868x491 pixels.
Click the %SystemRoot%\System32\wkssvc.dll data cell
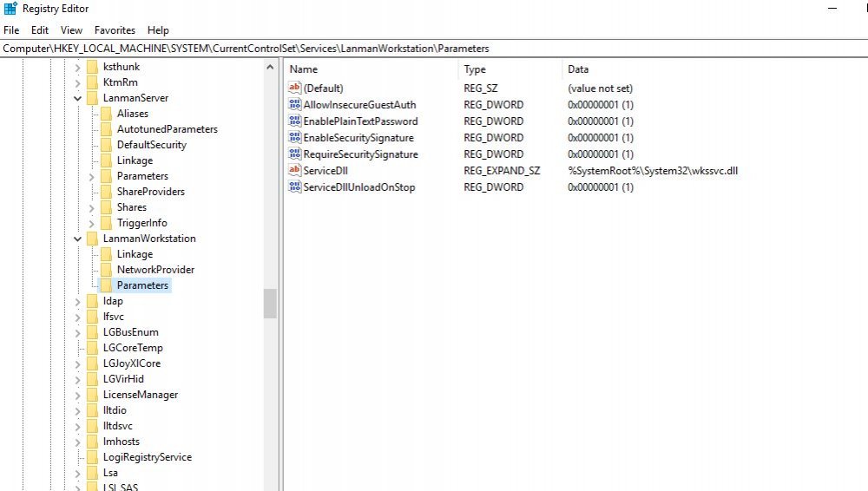pos(653,171)
